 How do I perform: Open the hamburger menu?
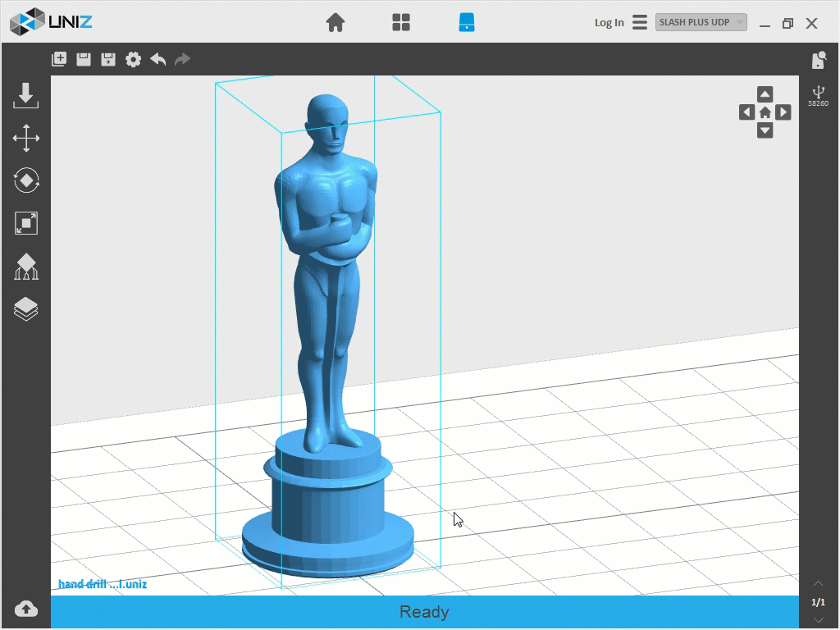click(640, 22)
